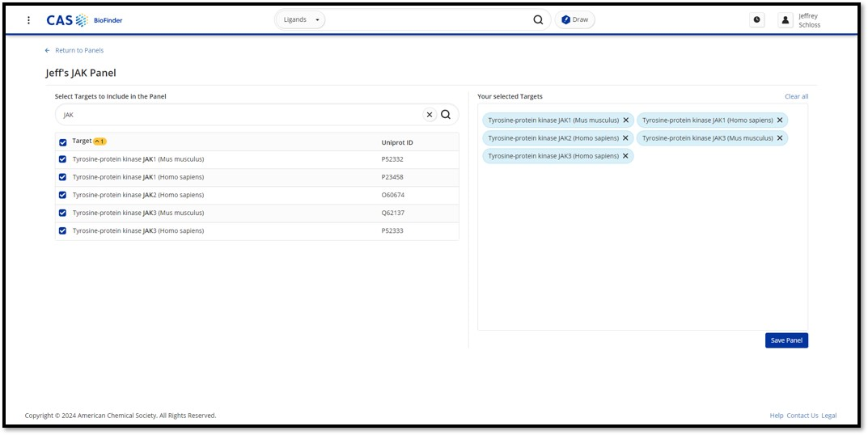Select Uniprot ID O60674
868x435 pixels.
tap(393, 195)
